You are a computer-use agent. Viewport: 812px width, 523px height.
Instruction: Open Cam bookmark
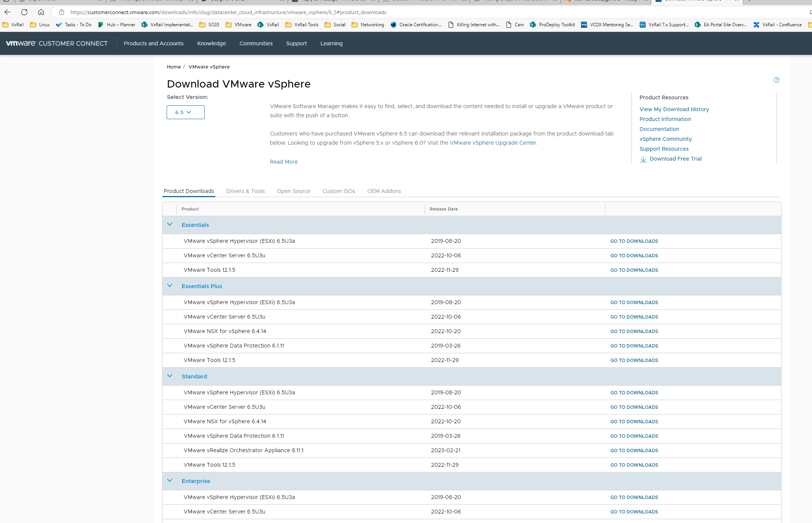click(x=515, y=25)
